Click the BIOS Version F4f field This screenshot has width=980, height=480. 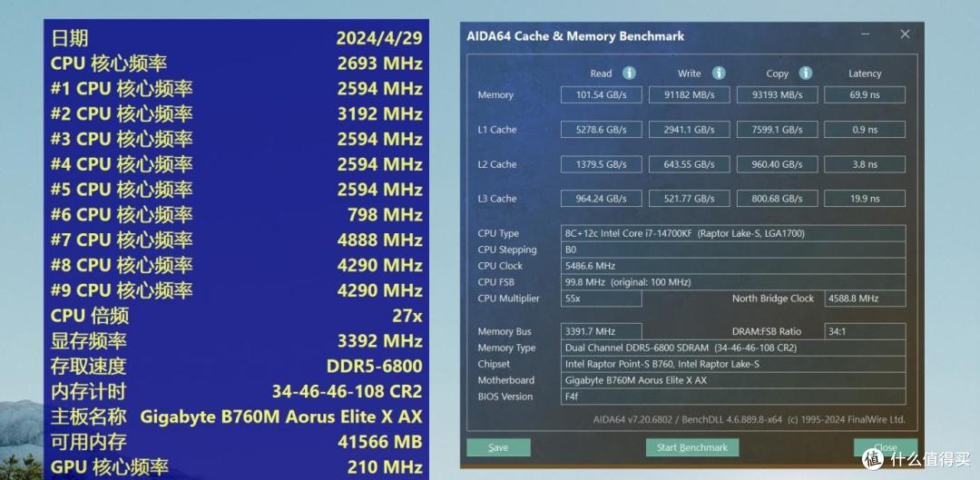tap(733, 397)
